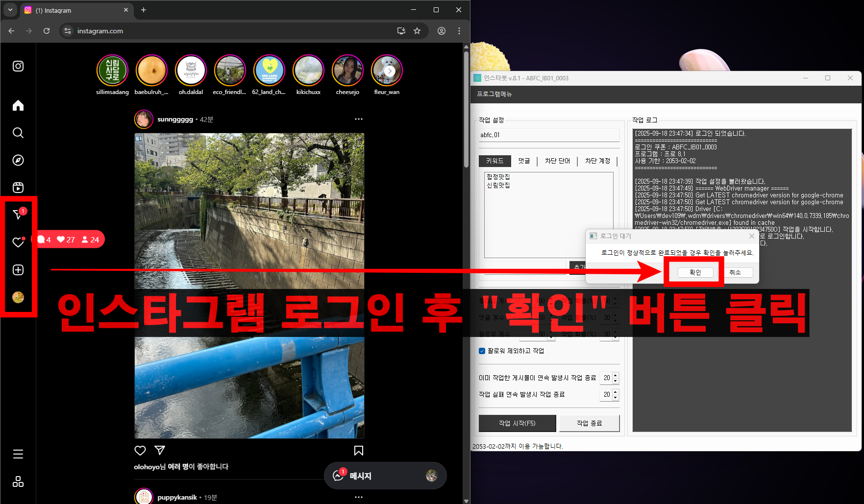Viewport: 864px width, 504px height.
Task: Open 프로그램메뉴 menu
Action: pos(494,94)
